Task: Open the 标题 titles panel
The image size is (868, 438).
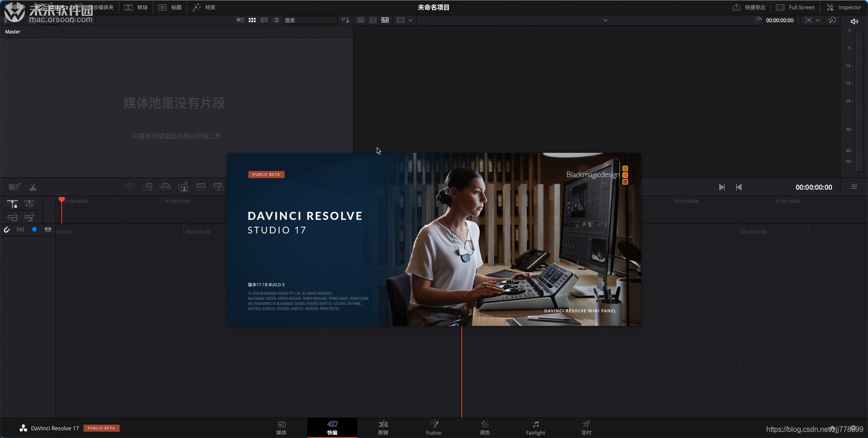Action: pos(170,7)
